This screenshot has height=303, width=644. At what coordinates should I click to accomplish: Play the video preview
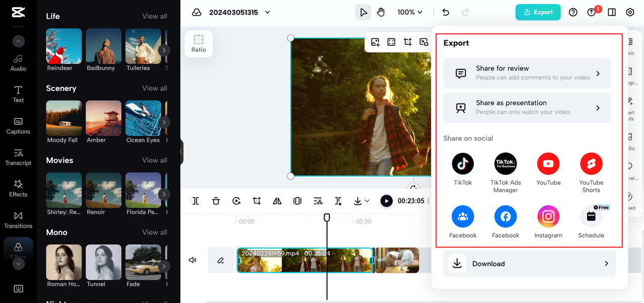tap(386, 201)
